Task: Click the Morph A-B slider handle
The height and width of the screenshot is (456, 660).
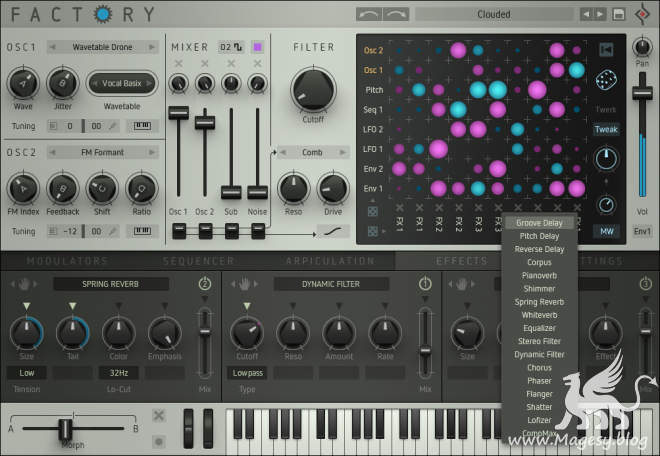Action: [65, 429]
